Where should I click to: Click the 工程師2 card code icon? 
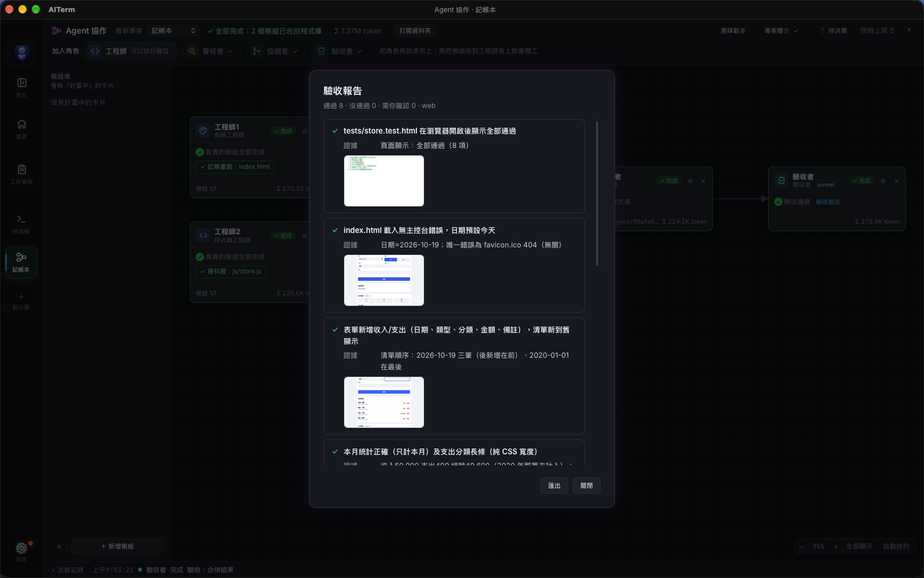coord(203,235)
